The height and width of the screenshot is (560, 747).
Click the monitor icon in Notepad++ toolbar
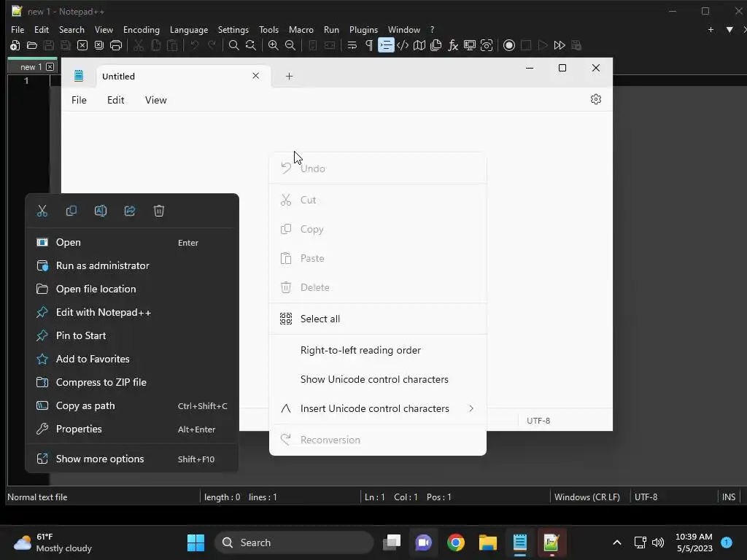coord(470,45)
